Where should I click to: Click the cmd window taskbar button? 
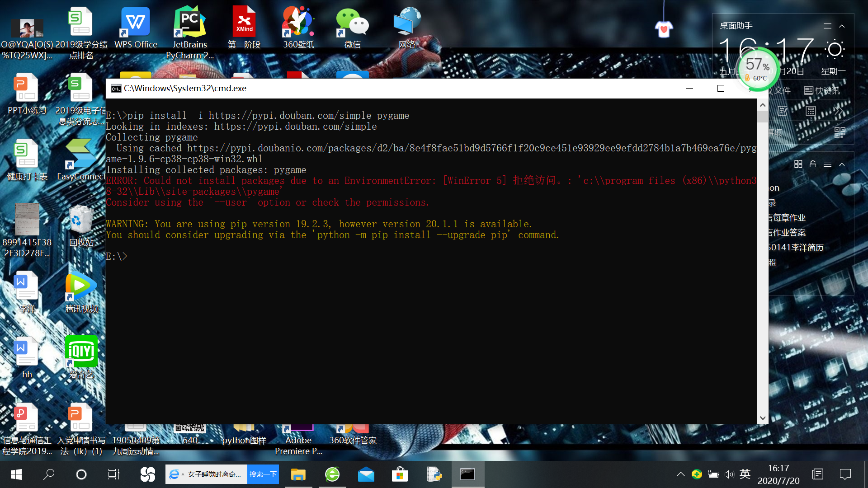[x=468, y=474]
